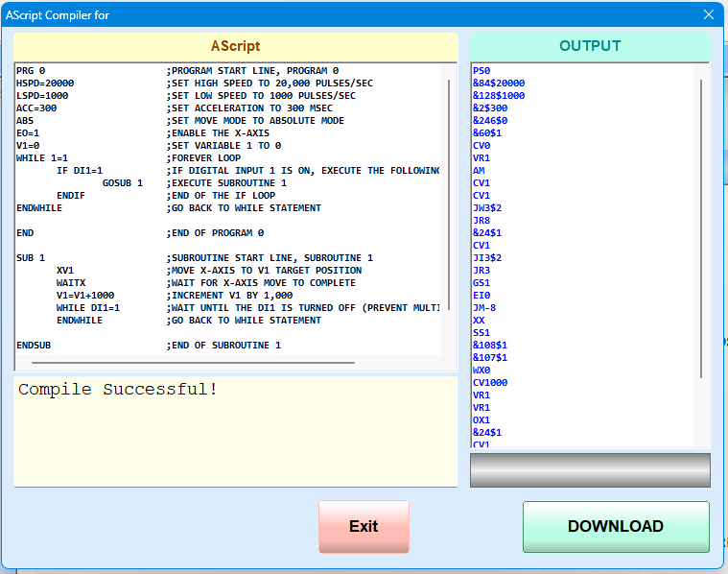Click the ENDSUB code line
Screen dimensions: 728x574
pyautogui.click(x=34, y=346)
